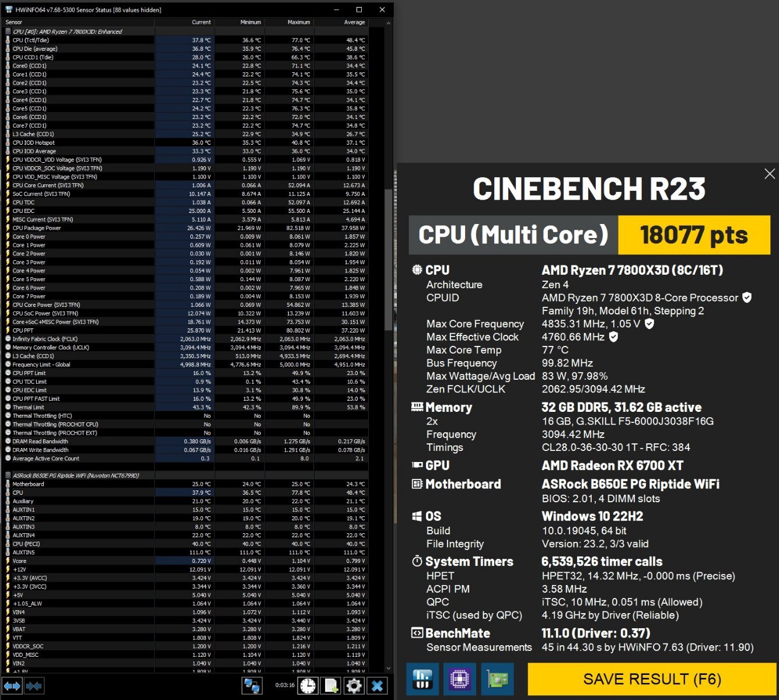Click the HWiNFO64 title bar app icon
The height and width of the screenshot is (700, 779).
click(9, 10)
